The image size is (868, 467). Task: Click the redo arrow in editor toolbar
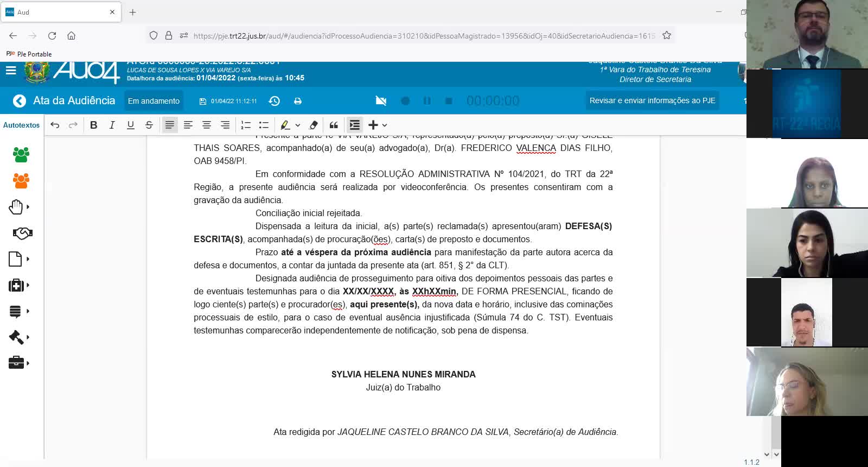73,125
